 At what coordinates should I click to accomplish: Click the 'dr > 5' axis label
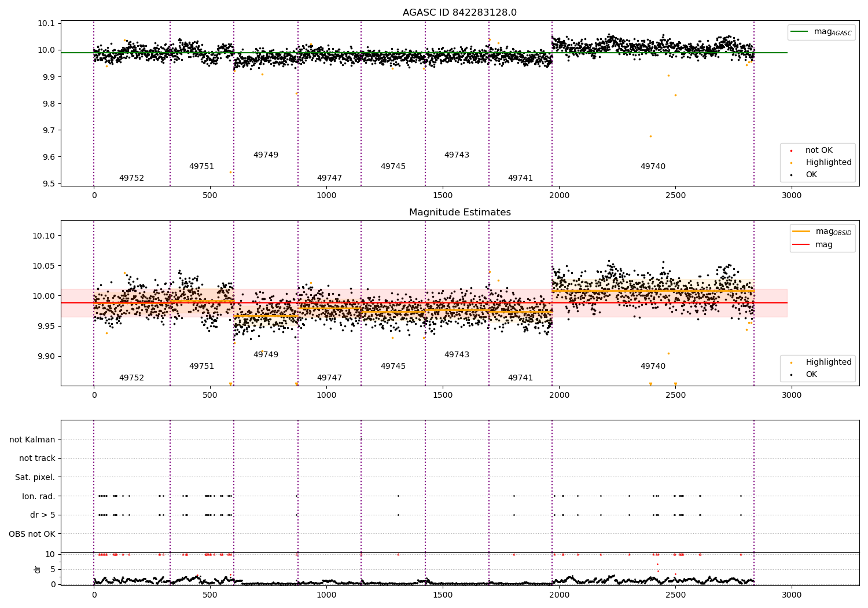(x=43, y=515)
